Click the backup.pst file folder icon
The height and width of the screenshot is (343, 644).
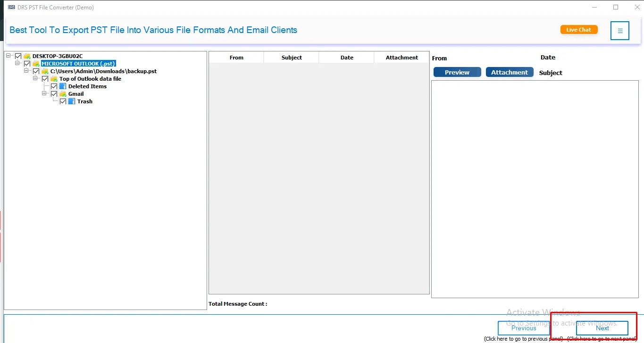[45, 71]
